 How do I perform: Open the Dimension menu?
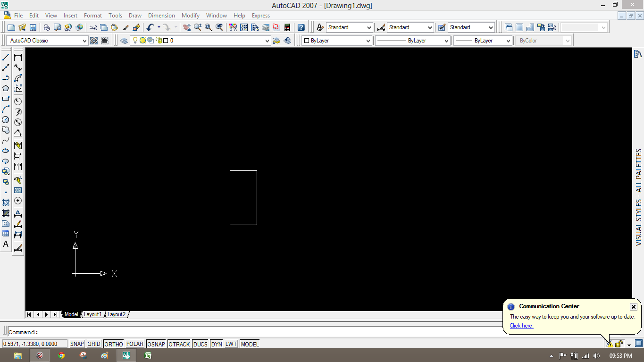(161, 15)
